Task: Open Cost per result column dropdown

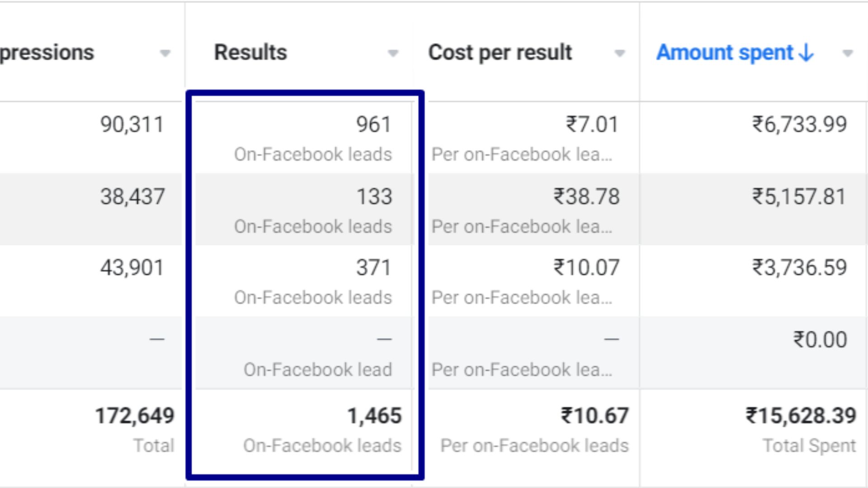Action: point(620,53)
